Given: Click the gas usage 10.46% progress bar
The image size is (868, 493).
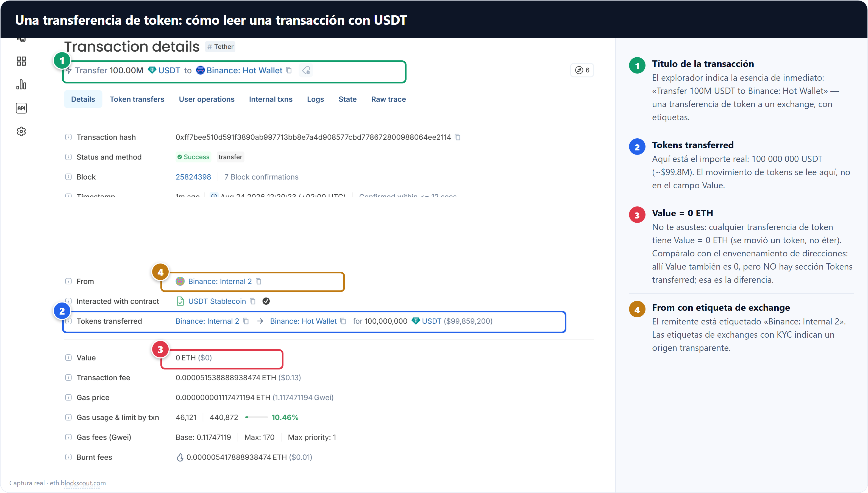Looking at the screenshot, I should coord(257,417).
